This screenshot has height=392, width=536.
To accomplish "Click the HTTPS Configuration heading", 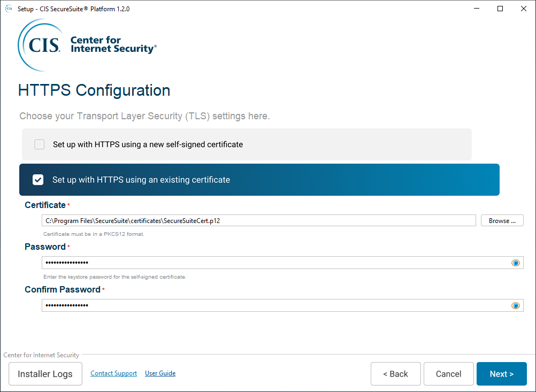I will coord(94,90).
